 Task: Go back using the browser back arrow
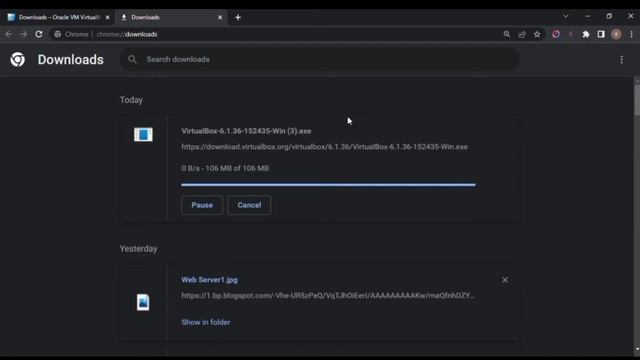(8, 34)
